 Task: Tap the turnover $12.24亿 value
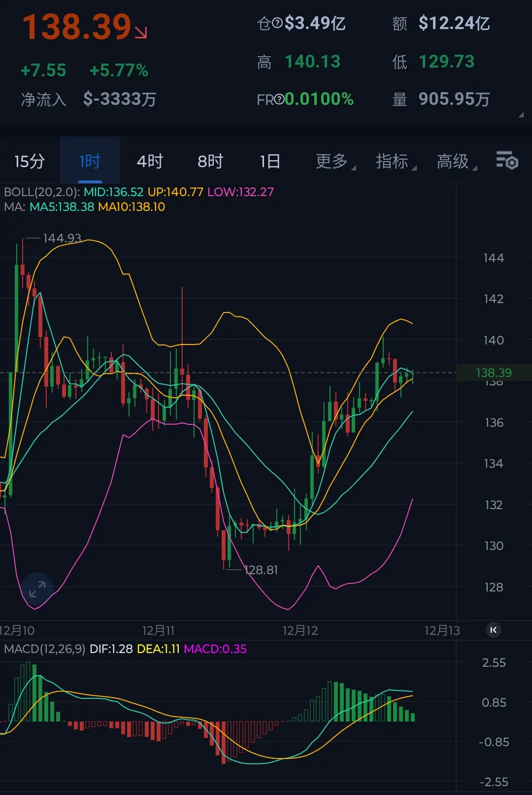(x=454, y=23)
